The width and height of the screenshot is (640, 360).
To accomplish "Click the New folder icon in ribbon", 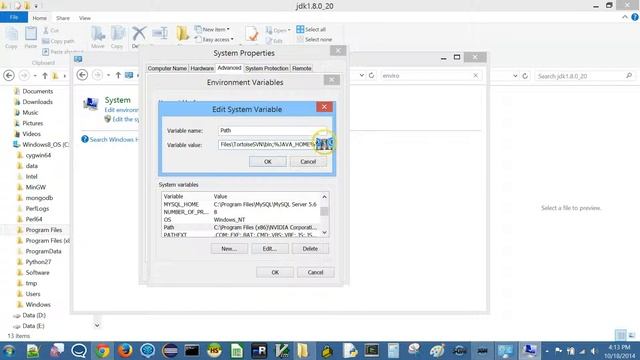I will point(182,34).
